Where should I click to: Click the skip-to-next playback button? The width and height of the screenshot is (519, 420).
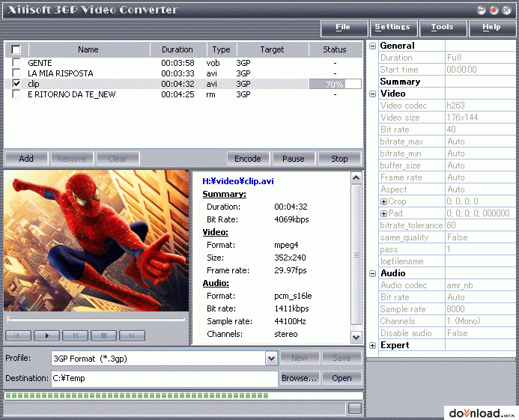tap(132, 335)
